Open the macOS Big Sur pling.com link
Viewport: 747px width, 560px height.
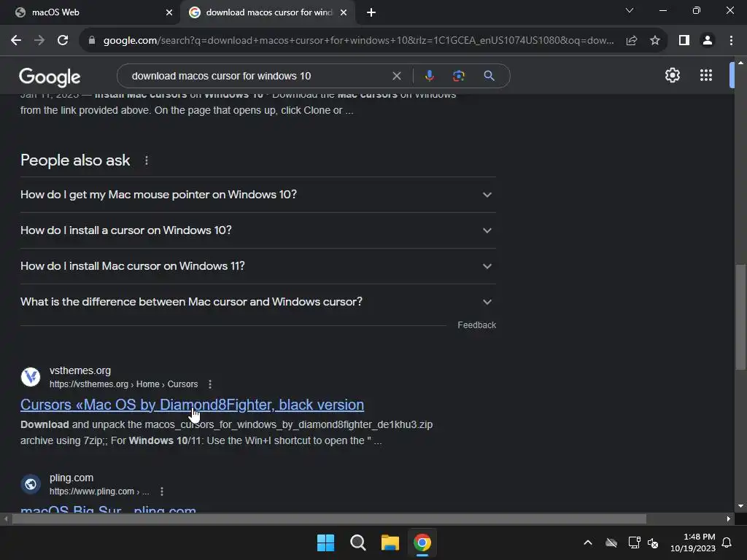point(108,510)
